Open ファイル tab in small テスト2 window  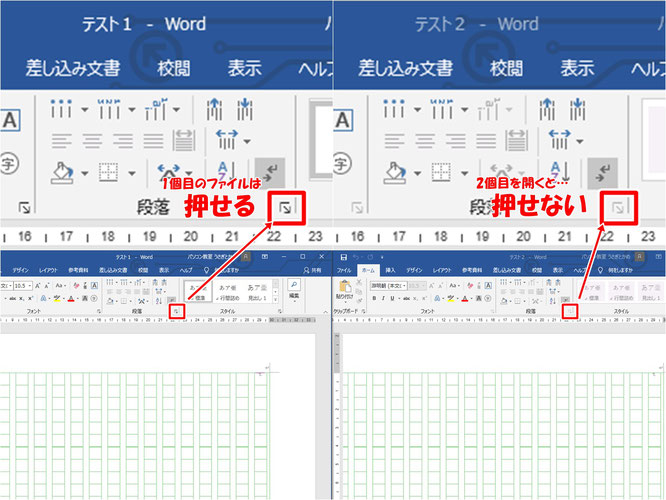pyautogui.click(x=344, y=270)
